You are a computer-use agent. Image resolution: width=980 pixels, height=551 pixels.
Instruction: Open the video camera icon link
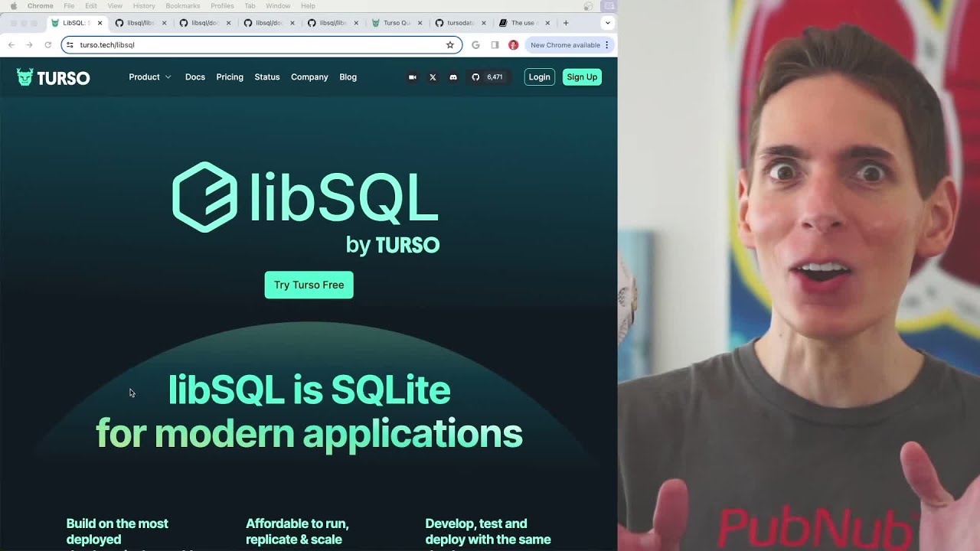(x=413, y=77)
